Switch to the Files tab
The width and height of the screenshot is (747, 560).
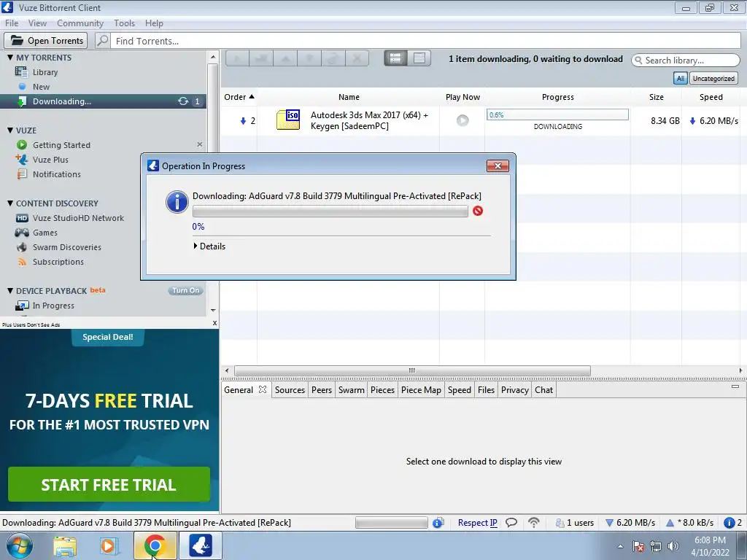point(486,390)
